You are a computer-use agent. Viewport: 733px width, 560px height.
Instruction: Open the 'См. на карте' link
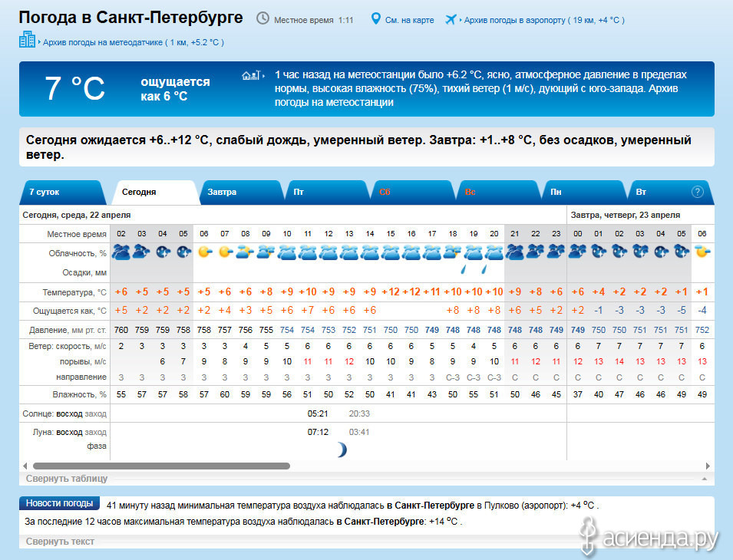coord(409,20)
